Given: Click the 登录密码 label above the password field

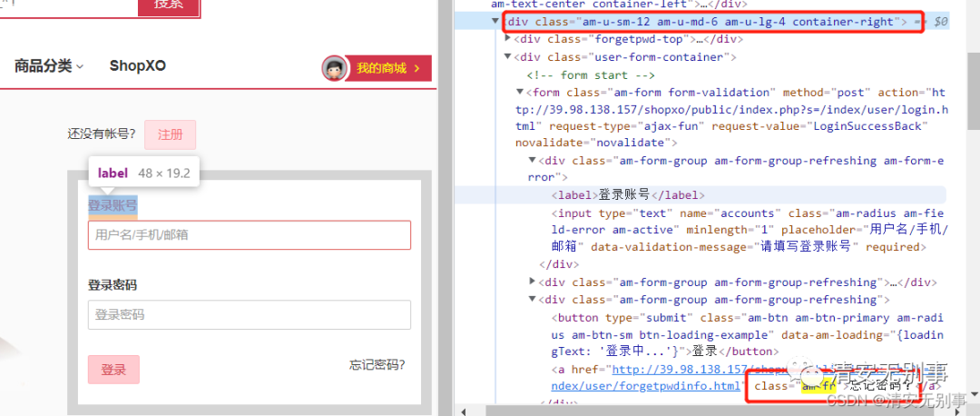Looking at the screenshot, I should coord(113,285).
